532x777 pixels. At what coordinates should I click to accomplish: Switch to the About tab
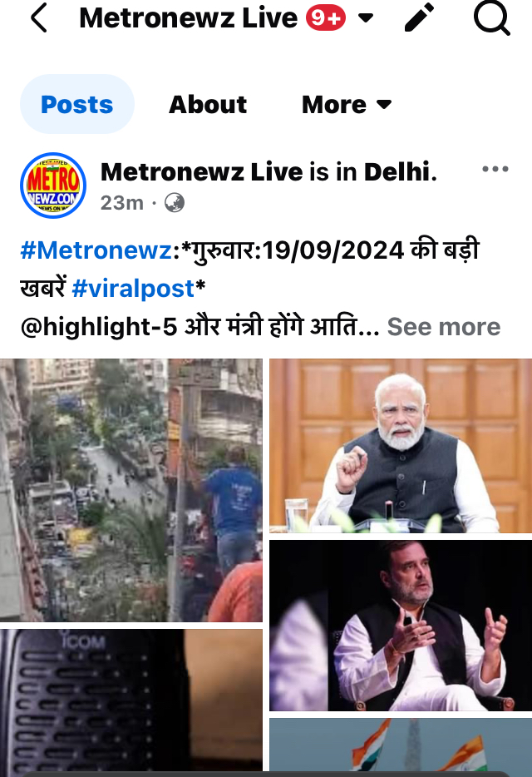pos(208,105)
